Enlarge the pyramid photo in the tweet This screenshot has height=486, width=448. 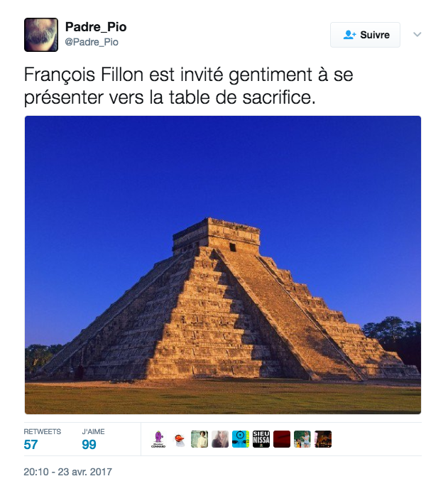click(x=223, y=265)
